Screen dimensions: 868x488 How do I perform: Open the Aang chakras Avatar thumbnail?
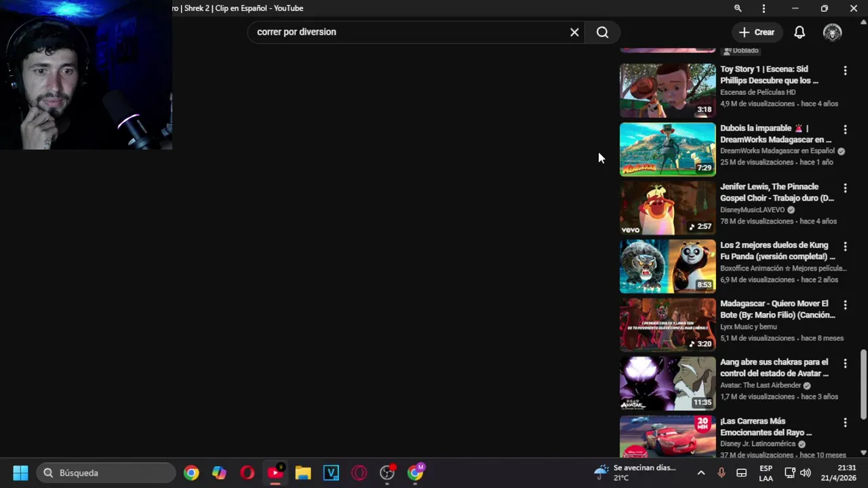coord(667,384)
